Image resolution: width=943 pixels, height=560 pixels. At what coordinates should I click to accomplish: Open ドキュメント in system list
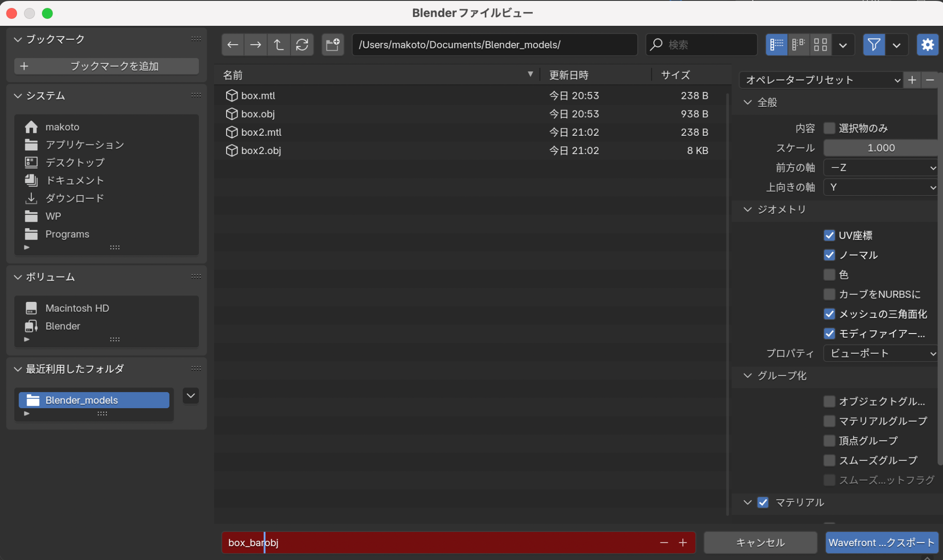click(x=74, y=180)
